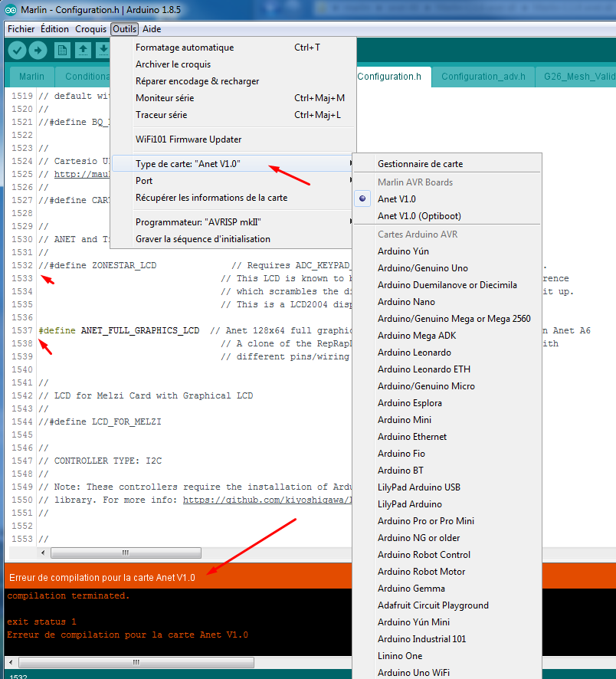Screen dimensions: 616x679
Task: Click the New sketch toolbar icon
Action: click(x=62, y=51)
